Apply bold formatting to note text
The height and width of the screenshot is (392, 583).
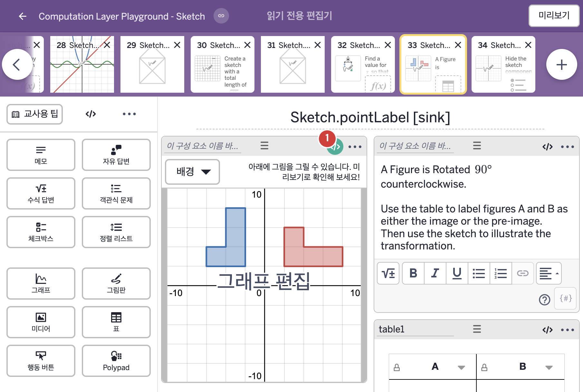click(413, 273)
